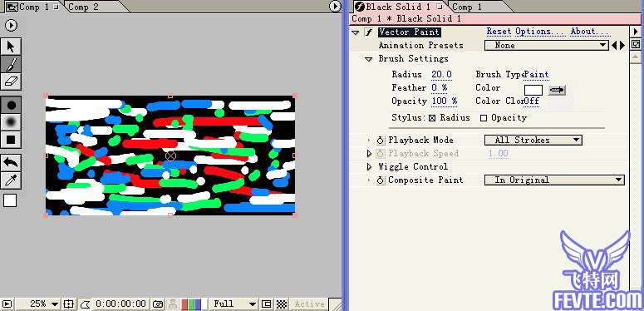Click the white color swatch in paint toolbar
This screenshot has width=644, height=311.
coord(10,200)
